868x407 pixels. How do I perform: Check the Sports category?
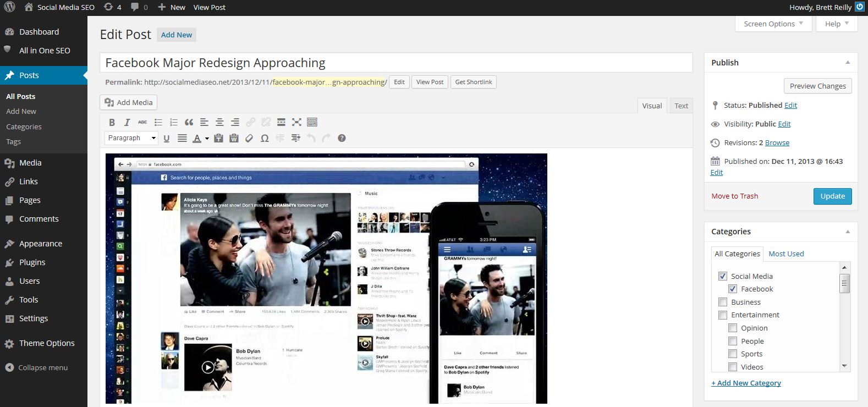(733, 354)
